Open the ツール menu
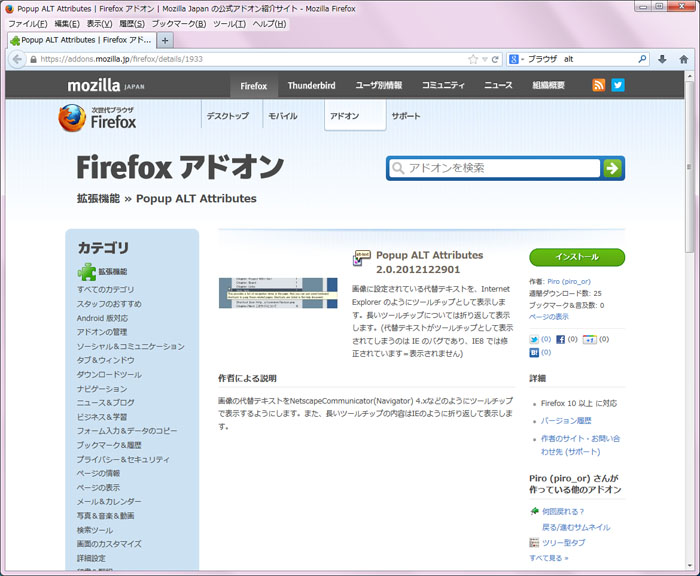This screenshot has width=700, height=576. point(229,24)
